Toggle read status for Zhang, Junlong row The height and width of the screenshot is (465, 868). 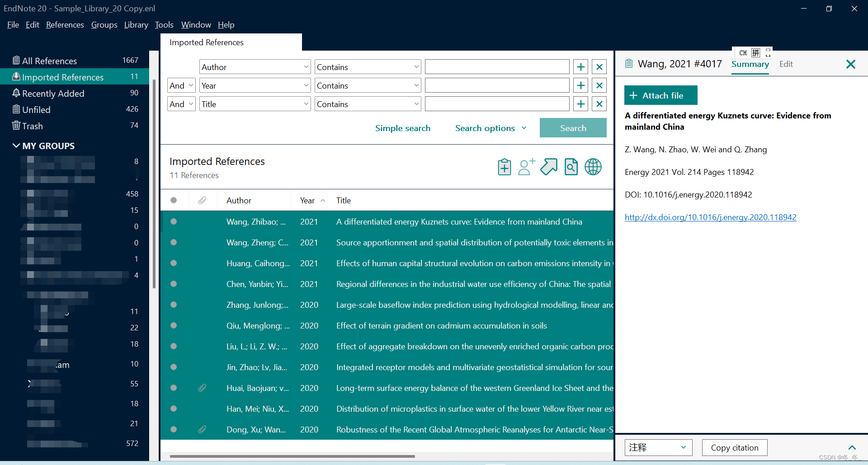click(x=174, y=305)
